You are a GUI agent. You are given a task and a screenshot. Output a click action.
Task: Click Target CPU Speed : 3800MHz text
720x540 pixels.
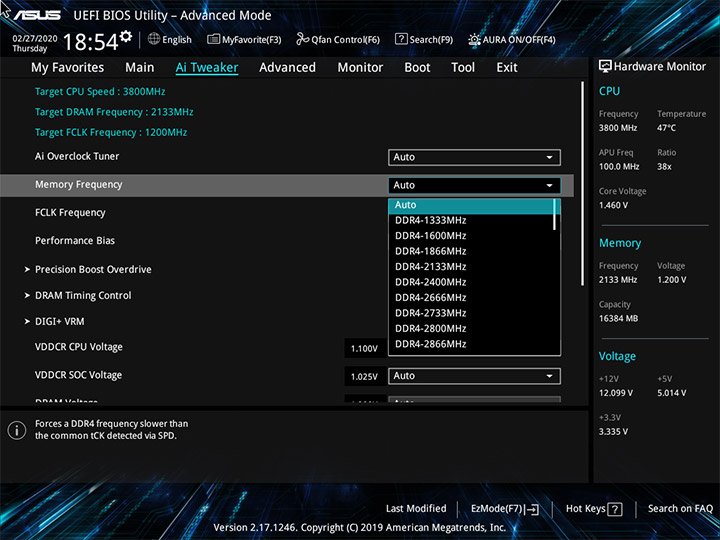(100, 92)
